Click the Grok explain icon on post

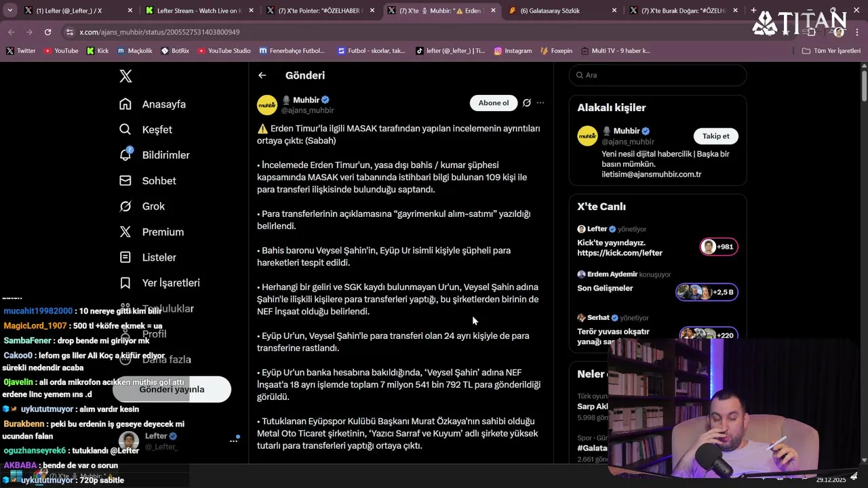(526, 103)
